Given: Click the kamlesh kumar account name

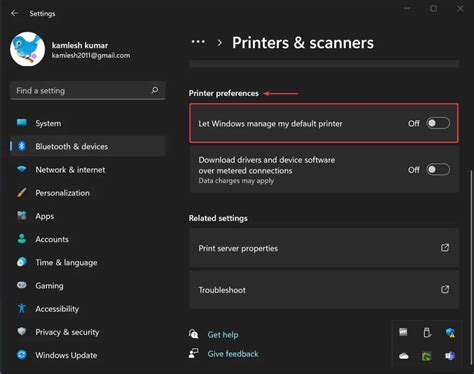Looking at the screenshot, I should [80, 45].
